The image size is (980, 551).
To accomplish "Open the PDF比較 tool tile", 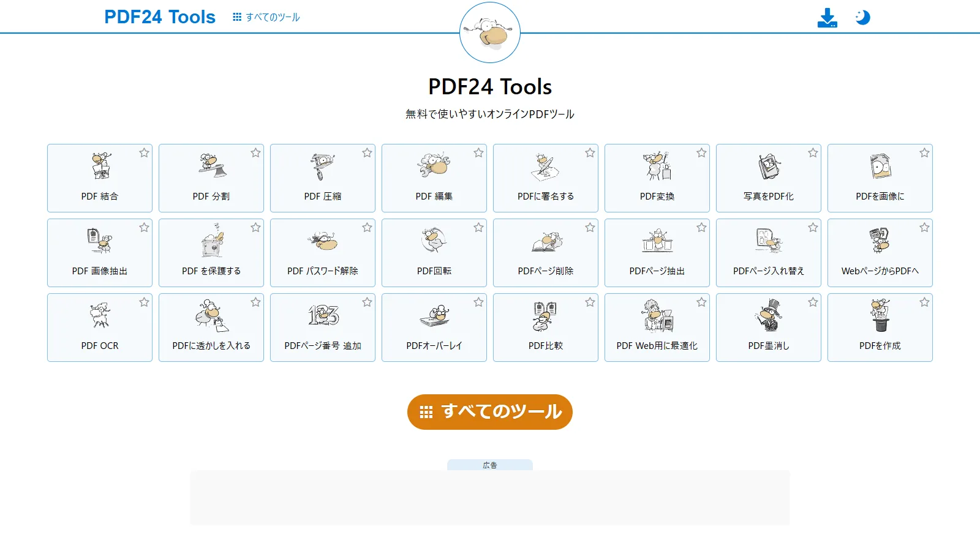I will pos(546,328).
